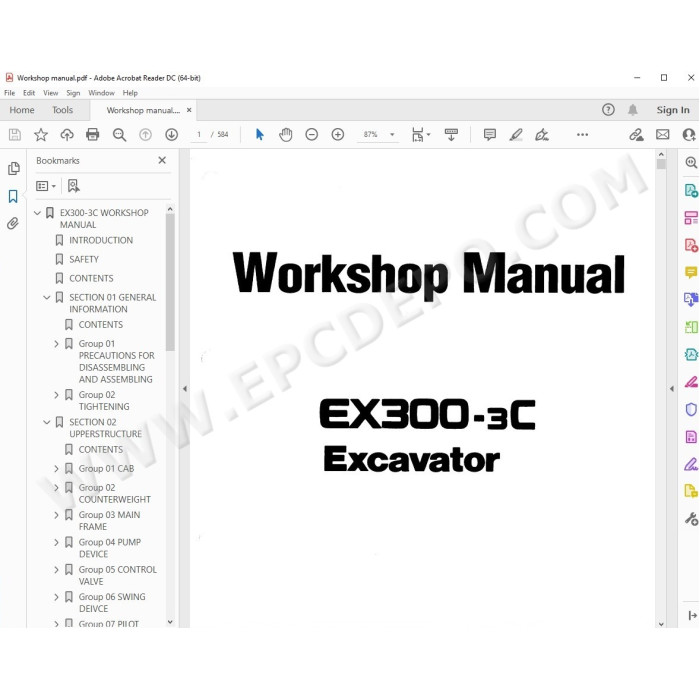
Task: Open the zoom level dropdown arrow
Action: coord(392,134)
